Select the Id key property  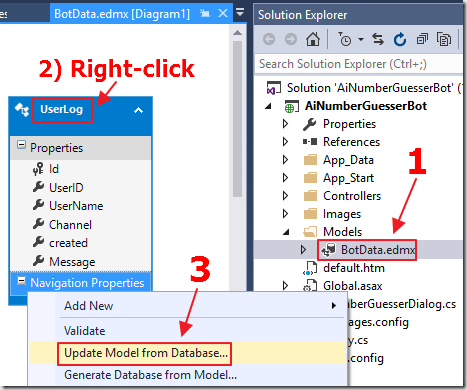click(x=54, y=169)
